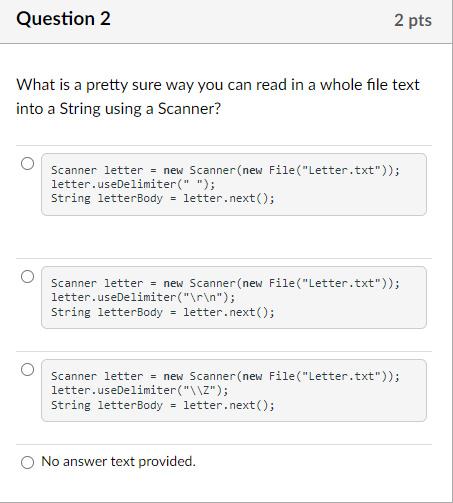Screen dimensions: 453x503
Task: Click the Scanner declaration line in the first answer
Action: 225,170
